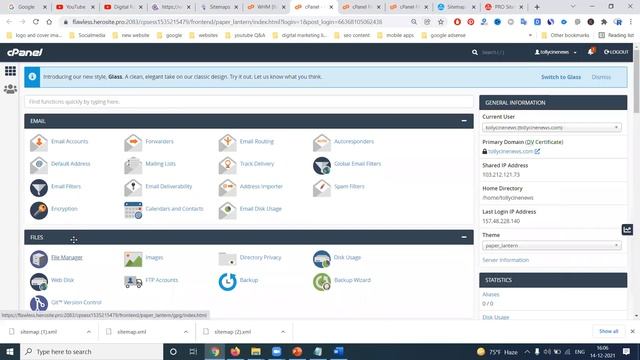Open the Forwarders icon
The image size is (640, 360).
(133, 142)
